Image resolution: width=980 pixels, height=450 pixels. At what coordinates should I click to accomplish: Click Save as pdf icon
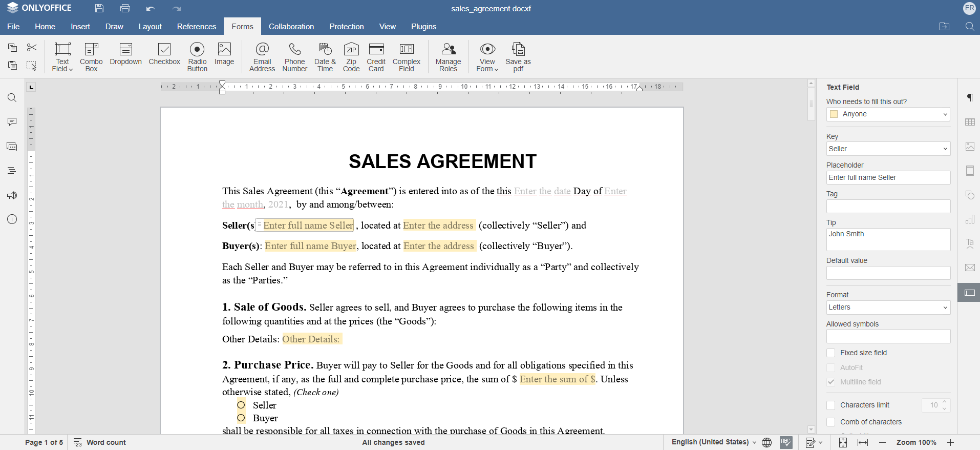pyautogui.click(x=518, y=56)
